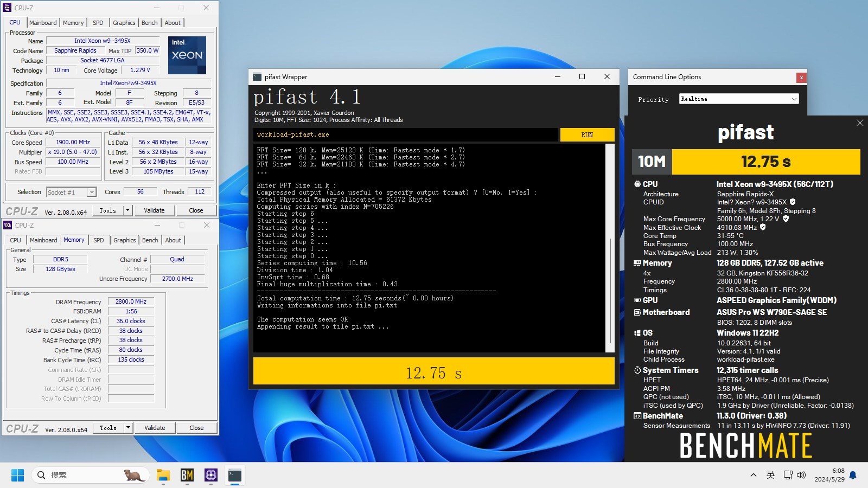This screenshot has height=488, width=868.
Task: Click the input language indicator in tray
Action: point(770,476)
